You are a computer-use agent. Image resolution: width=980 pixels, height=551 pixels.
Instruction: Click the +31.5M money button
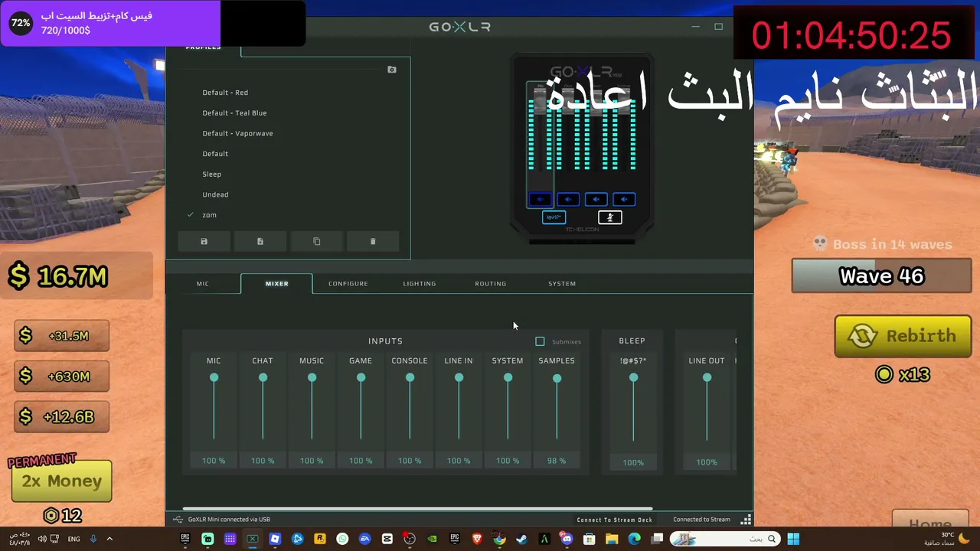(62, 336)
